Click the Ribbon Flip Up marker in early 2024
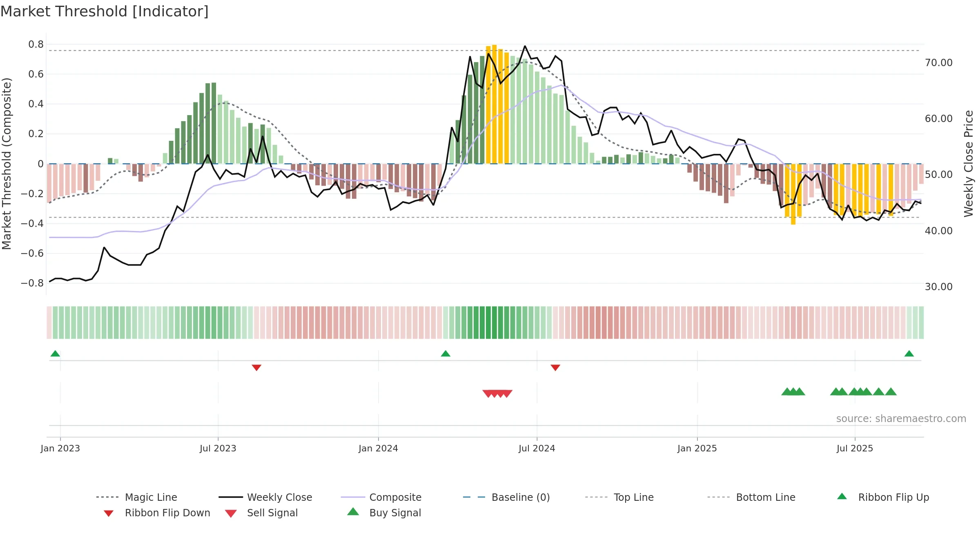 (445, 353)
